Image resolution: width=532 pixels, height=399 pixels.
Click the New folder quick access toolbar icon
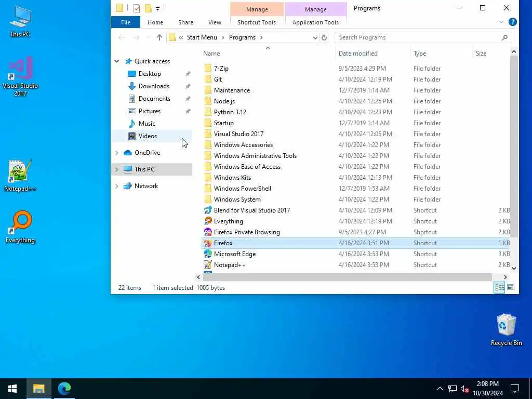(148, 8)
